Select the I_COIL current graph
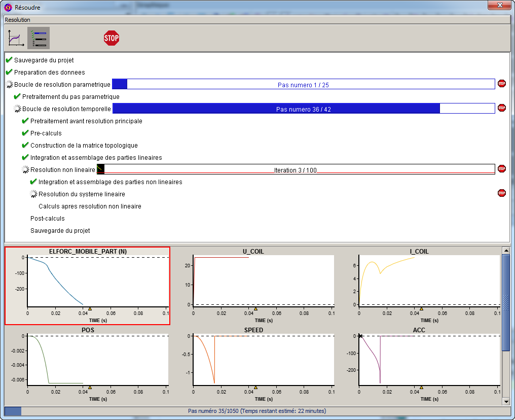Screen dimensions: 515x420 (419, 286)
